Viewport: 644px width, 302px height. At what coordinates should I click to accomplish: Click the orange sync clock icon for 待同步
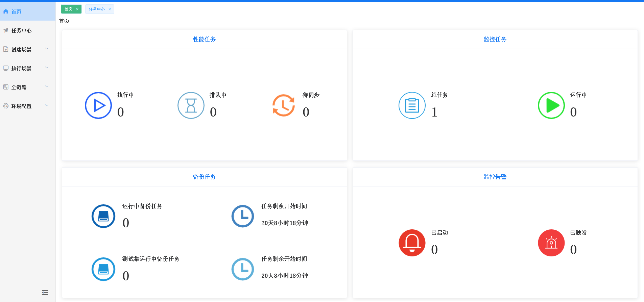[284, 105]
